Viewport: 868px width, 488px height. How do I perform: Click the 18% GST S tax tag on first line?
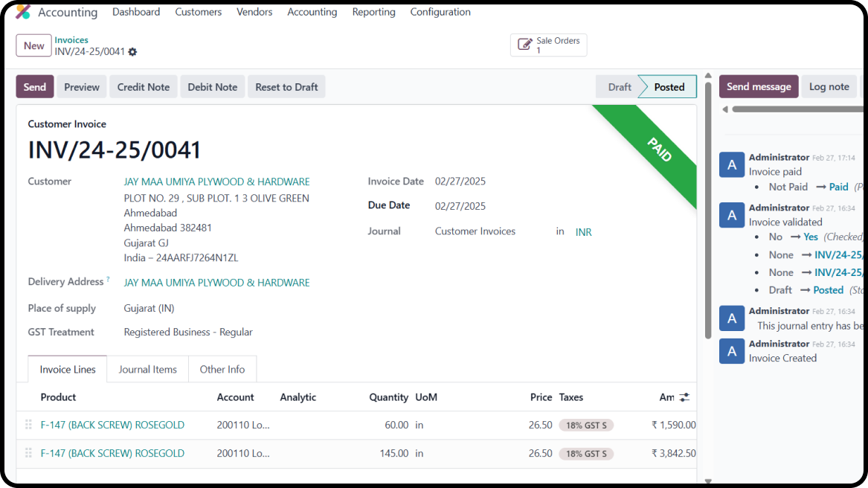pos(586,426)
